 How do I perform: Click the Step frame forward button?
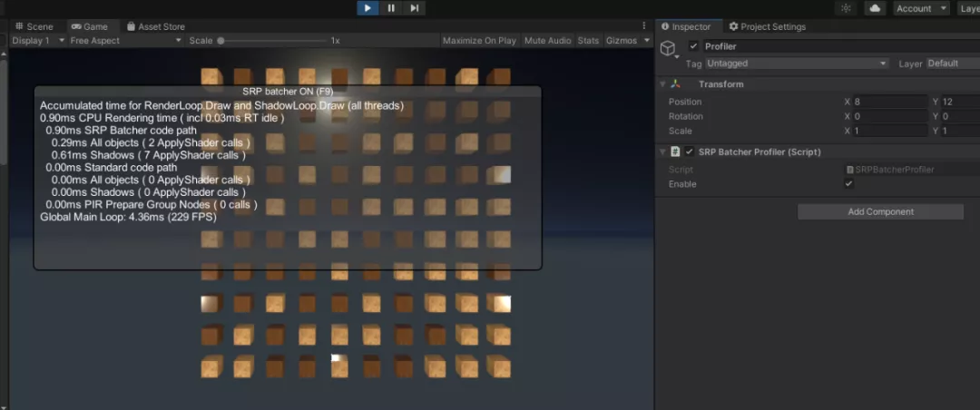pyautogui.click(x=415, y=8)
